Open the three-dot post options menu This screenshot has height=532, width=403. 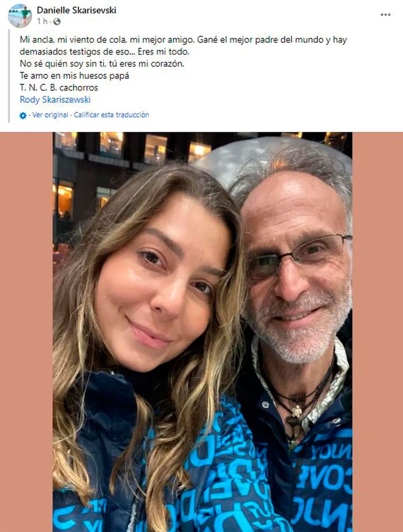pos(385,15)
